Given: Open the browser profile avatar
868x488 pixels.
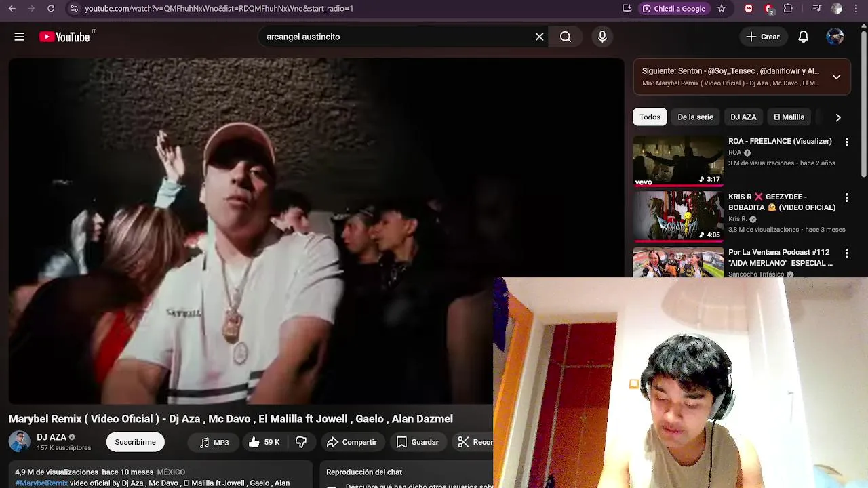Looking at the screenshot, I should tap(837, 9).
